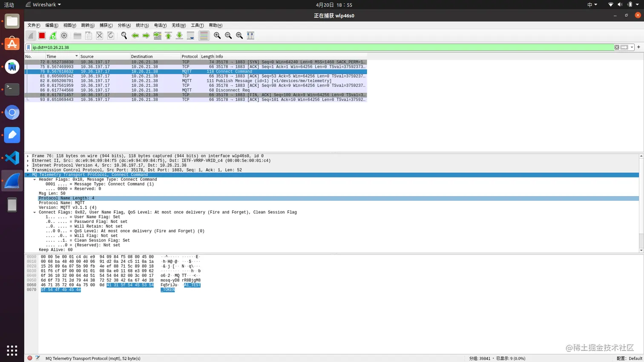Click the reload capture file icon

tap(110, 36)
